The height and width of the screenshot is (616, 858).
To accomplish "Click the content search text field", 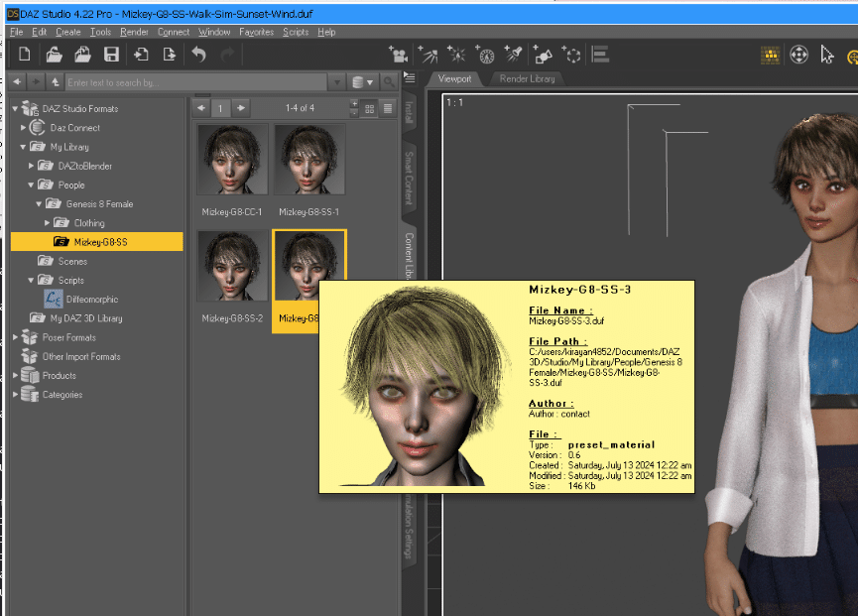I will point(195,82).
